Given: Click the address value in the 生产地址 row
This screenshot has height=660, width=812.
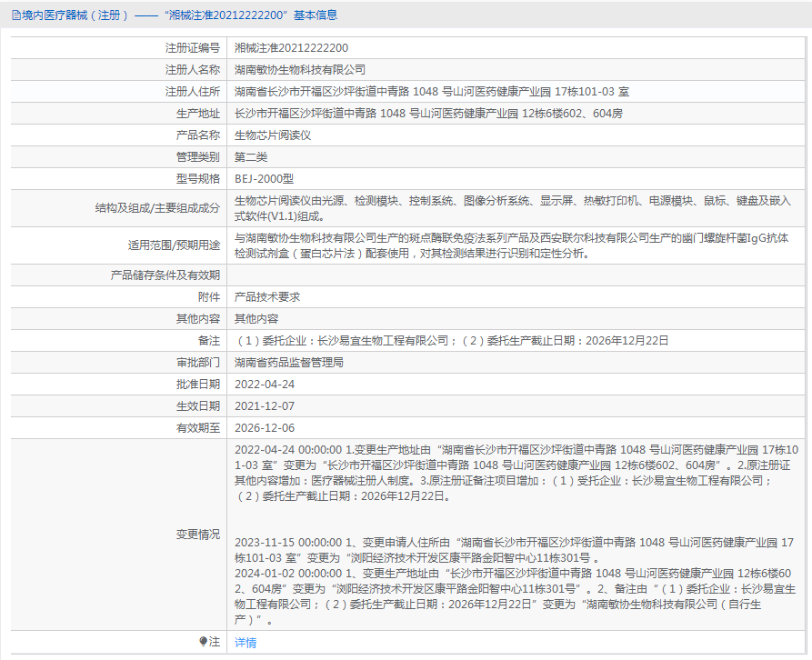Looking at the screenshot, I should (x=428, y=114).
